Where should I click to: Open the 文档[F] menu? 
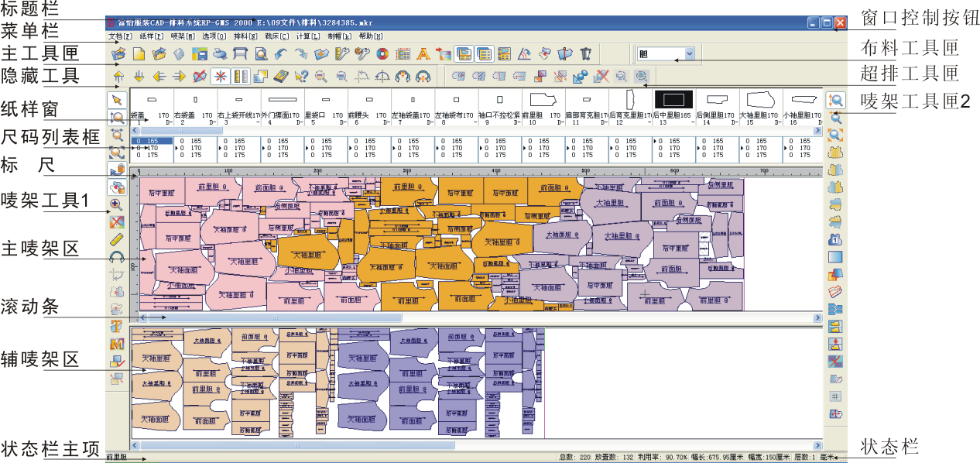pyautogui.click(x=120, y=36)
